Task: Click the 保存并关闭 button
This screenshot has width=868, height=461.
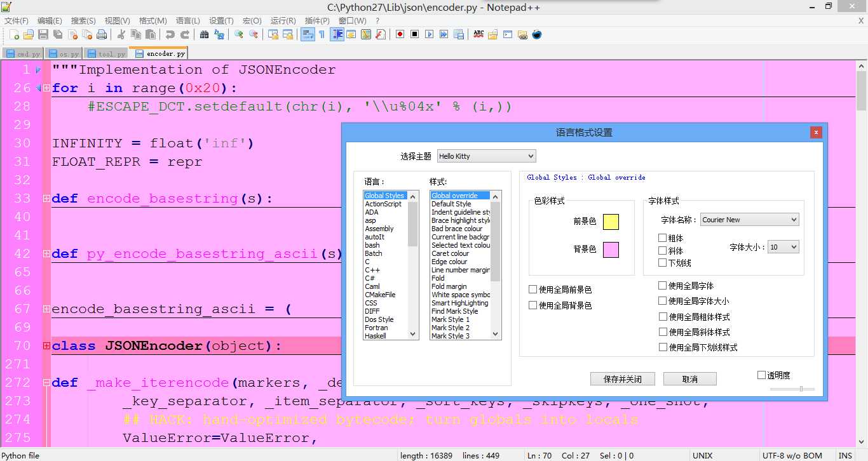Action: 622,379
